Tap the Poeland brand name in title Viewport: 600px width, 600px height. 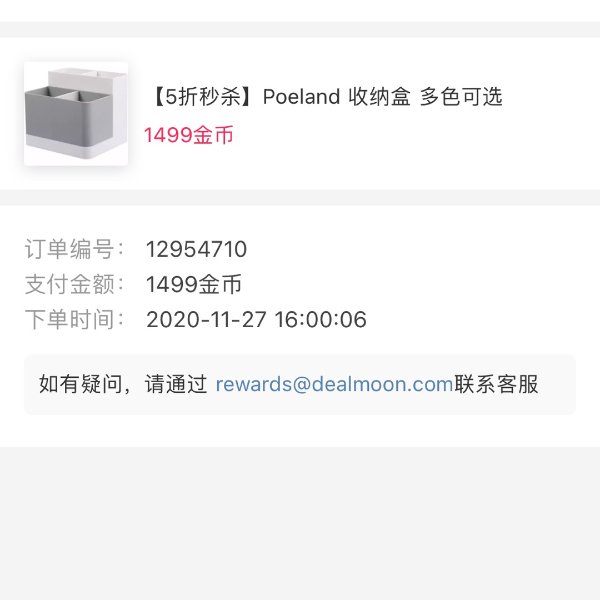tap(301, 96)
